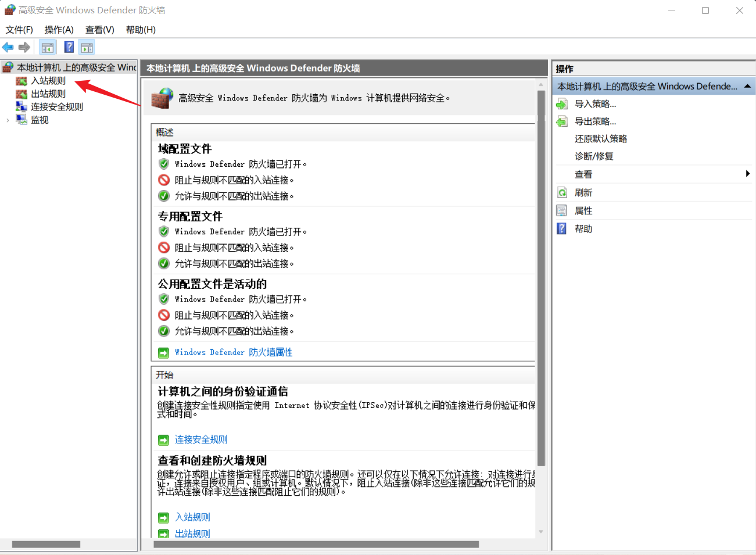The width and height of the screenshot is (756, 555).
Task: Open the 查看(V) menu
Action: [100, 30]
